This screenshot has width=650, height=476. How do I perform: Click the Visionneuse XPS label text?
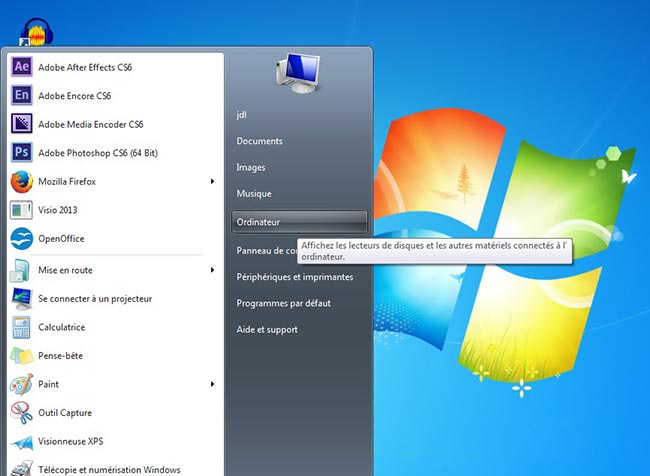click(70, 441)
